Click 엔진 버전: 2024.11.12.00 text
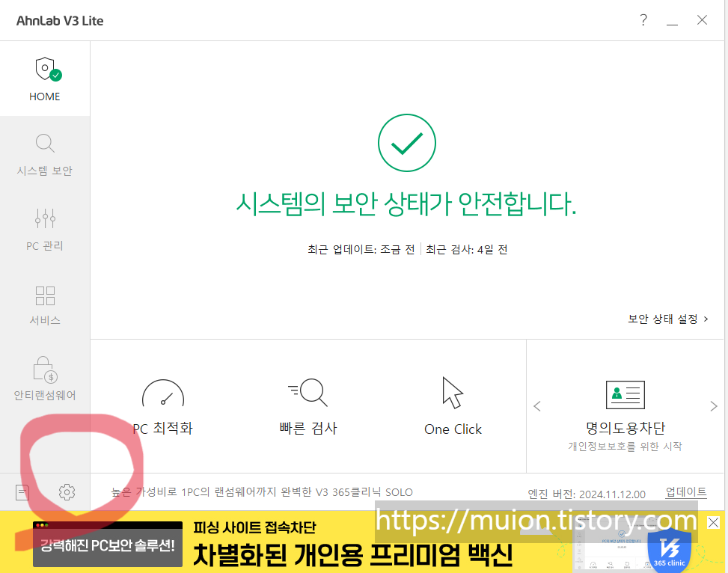 pyautogui.click(x=587, y=494)
